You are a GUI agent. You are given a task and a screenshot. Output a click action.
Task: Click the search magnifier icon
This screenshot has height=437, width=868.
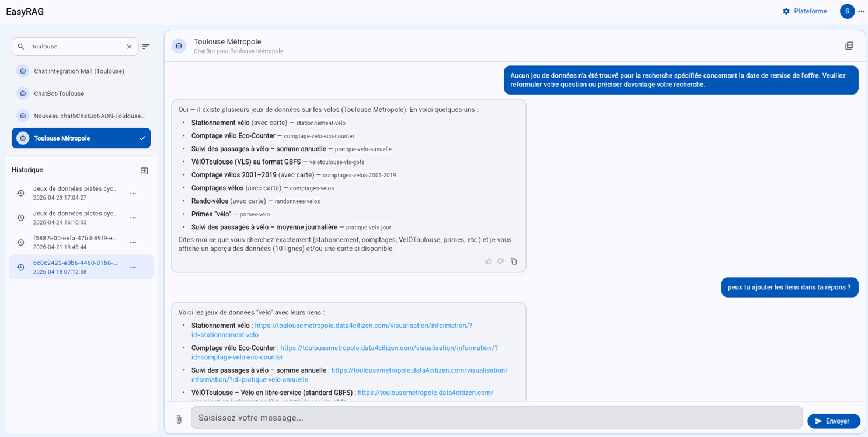coord(21,47)
